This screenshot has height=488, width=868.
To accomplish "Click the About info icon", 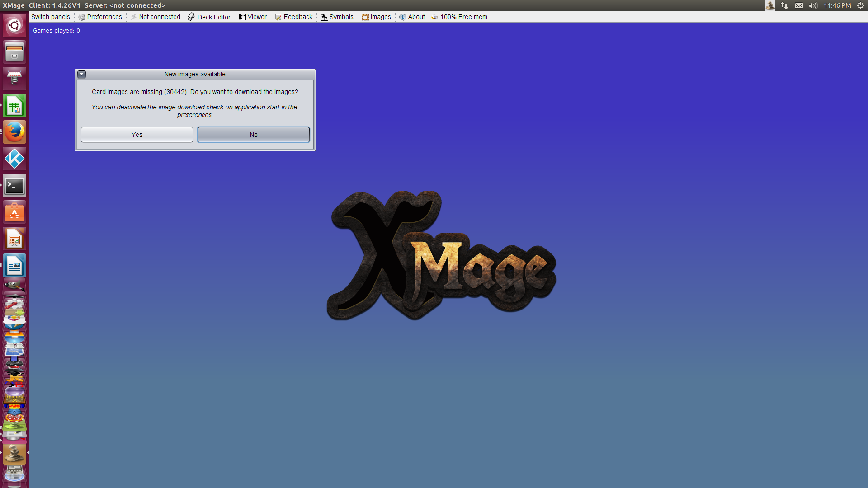I will pos(403,17).
